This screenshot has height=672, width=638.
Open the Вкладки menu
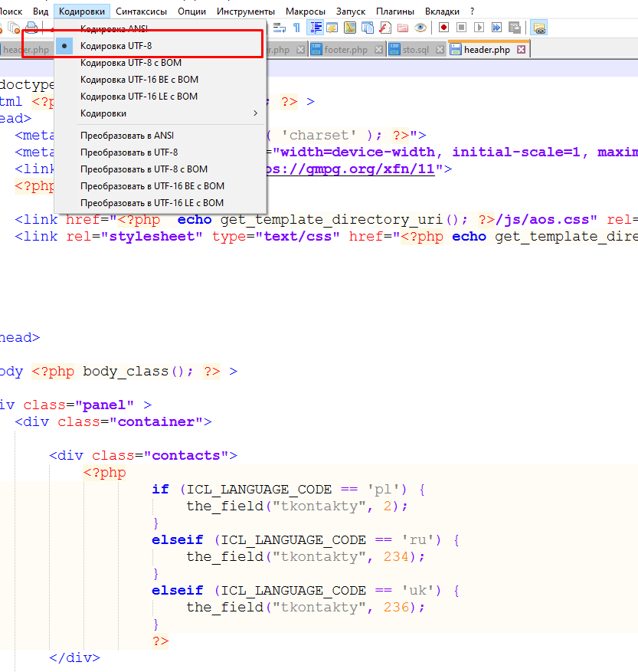tap(442, 11)
